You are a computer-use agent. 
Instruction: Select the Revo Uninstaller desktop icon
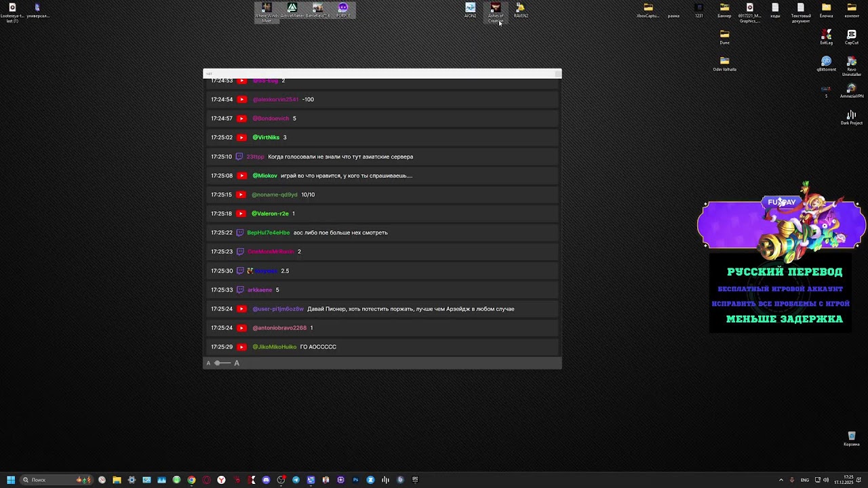click(852, 66)
